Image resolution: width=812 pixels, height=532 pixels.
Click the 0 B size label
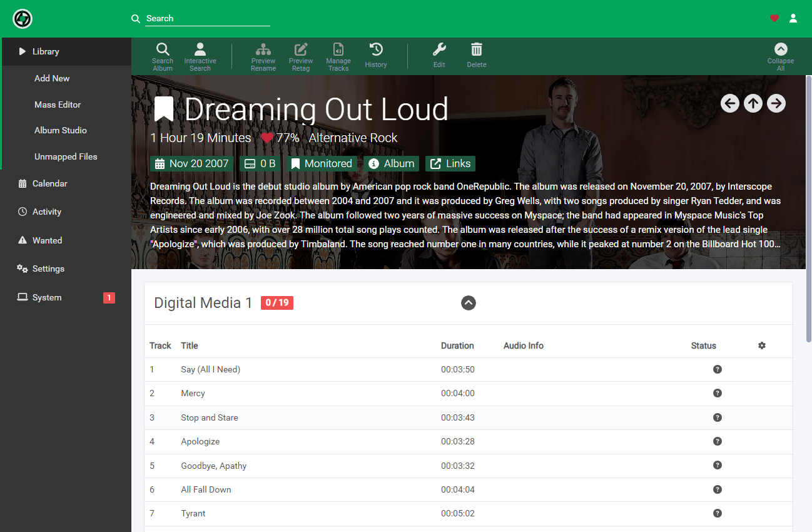(260, 163)
